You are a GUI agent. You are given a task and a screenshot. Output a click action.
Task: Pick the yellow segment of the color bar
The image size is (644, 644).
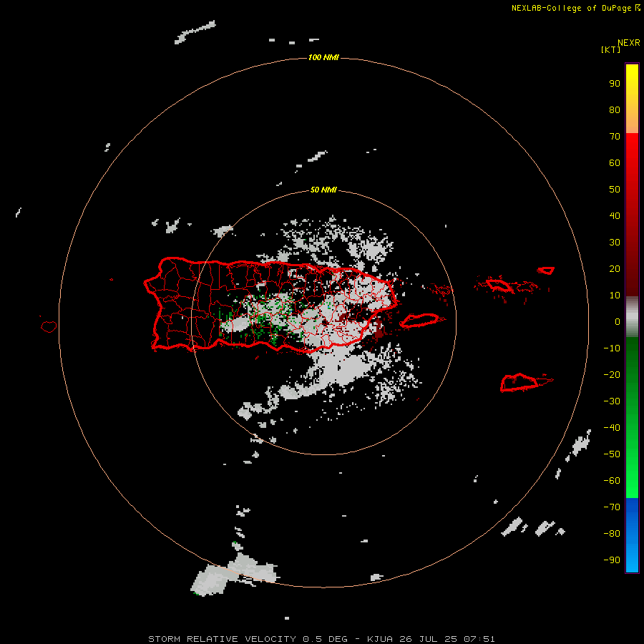[x=632, y=99]
